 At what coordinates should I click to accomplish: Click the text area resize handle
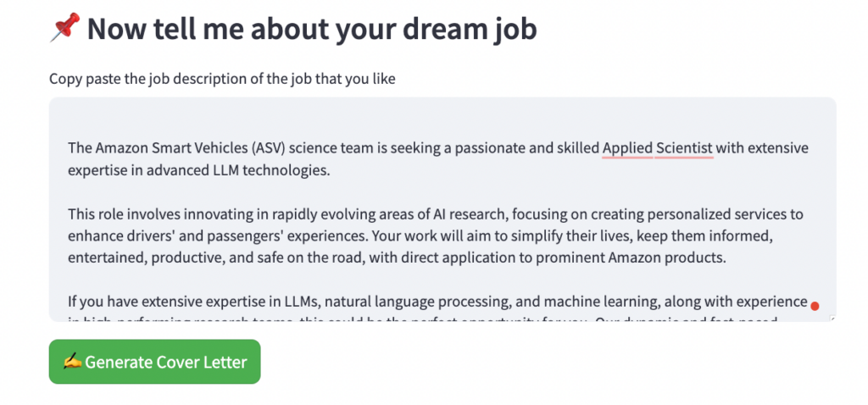pyautogui.click(x=832, y=318)
